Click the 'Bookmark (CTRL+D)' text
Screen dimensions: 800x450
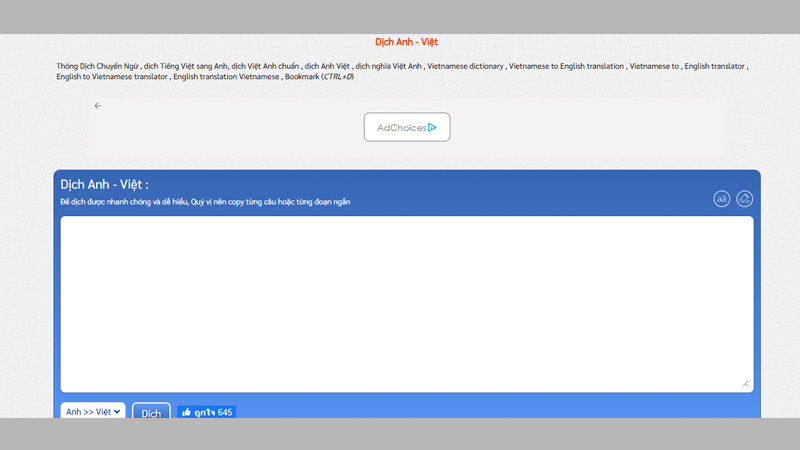tap(319, 77)
